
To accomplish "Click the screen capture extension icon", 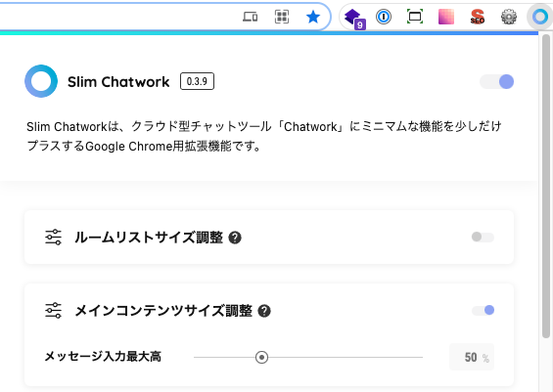I will (415, 17).
